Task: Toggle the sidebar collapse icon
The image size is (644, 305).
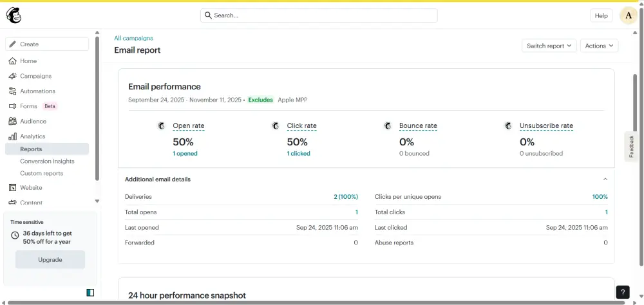Action: coord(90,293)
